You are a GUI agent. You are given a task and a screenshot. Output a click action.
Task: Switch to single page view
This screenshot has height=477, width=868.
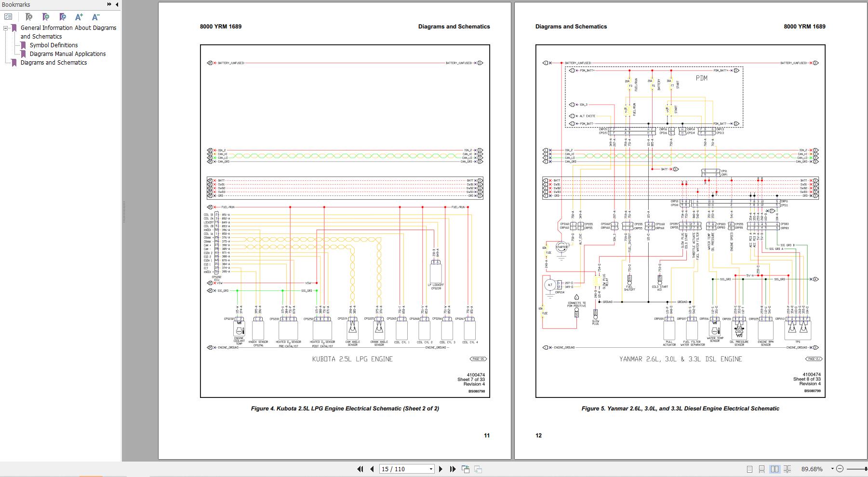point(749,469)
